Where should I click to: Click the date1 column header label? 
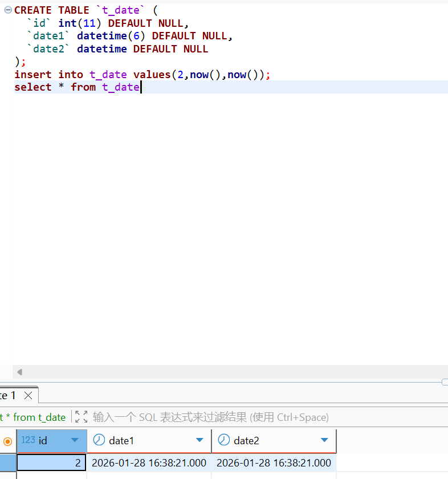(x=121, y=440)
